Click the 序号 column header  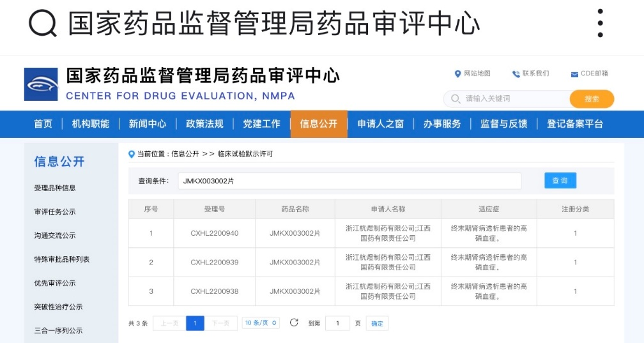coord(151,209)
